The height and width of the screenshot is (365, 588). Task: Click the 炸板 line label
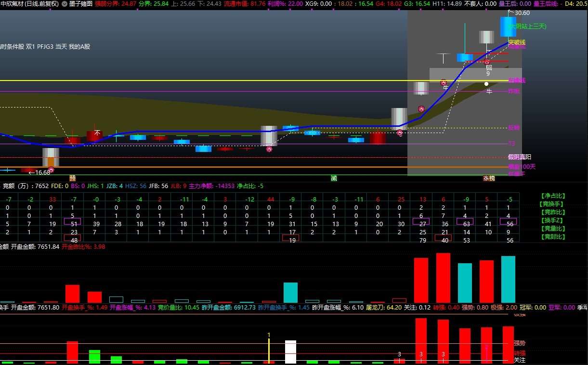pyautogui.click(x=514, y=91)
